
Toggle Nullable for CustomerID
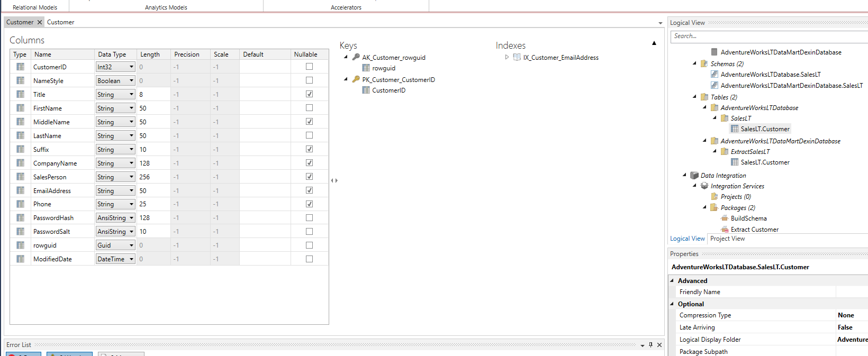click(309, 67)
